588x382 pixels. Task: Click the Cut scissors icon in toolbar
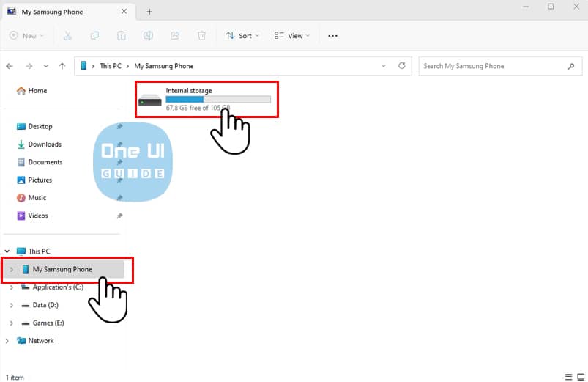tap(68, 35)
